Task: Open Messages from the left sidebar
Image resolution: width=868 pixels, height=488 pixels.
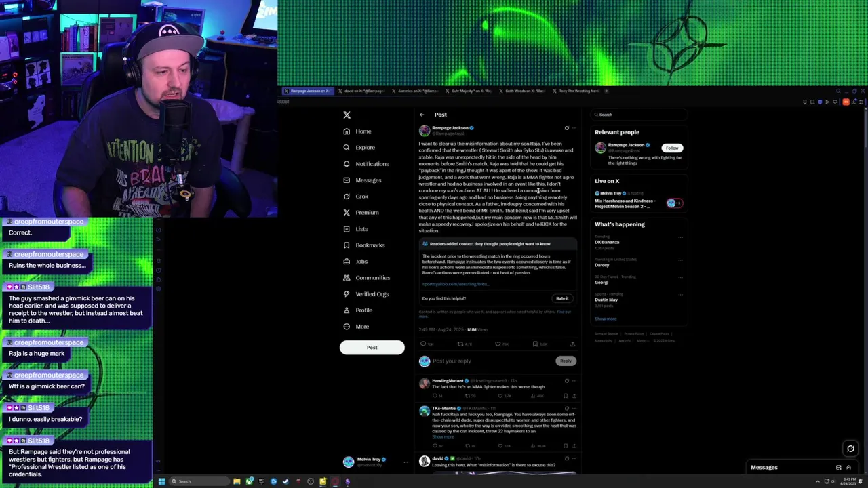Action: click(362, 180)
